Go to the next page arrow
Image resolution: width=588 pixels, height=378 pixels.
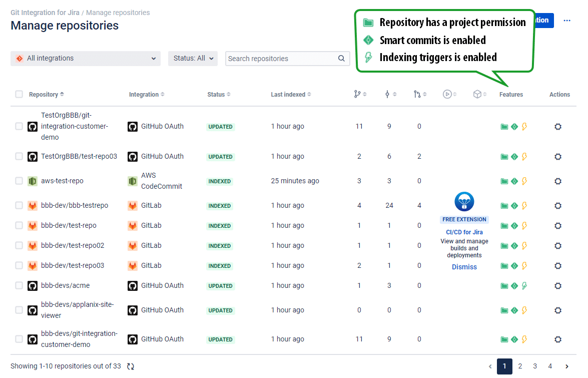point(567,366)
